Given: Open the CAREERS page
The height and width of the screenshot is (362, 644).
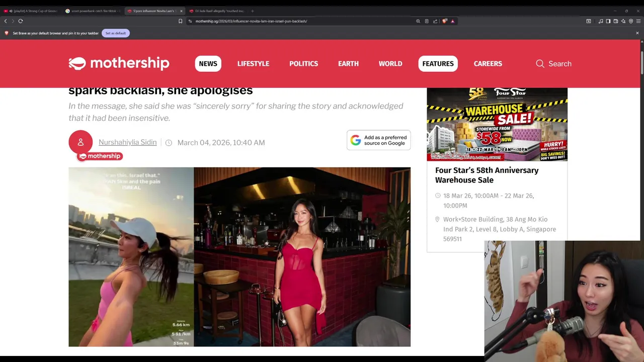Looking at the screenshot, I should pyautogui.click(x=488, y=64).
